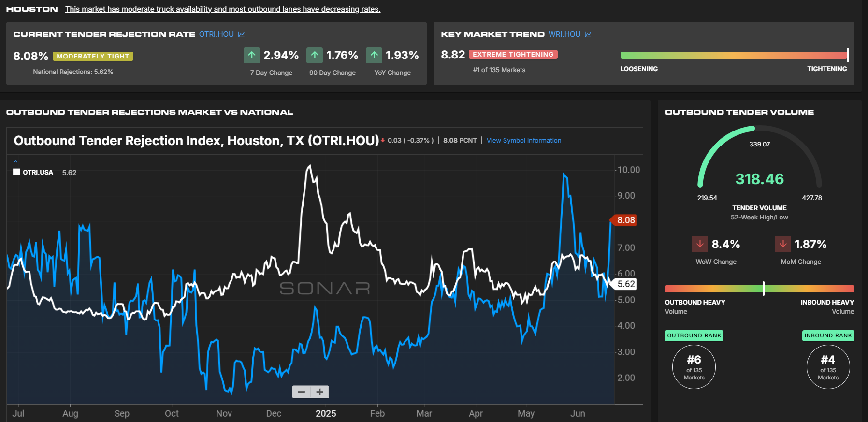Select the Inbound Rank badge
The height and width of the screenshot is (422, 868).
tap(828, 335)
